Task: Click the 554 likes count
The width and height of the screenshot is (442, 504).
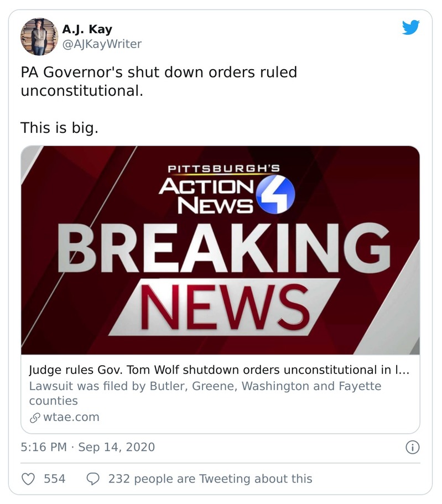Action: pyautogui.click(x=54, y=479)
